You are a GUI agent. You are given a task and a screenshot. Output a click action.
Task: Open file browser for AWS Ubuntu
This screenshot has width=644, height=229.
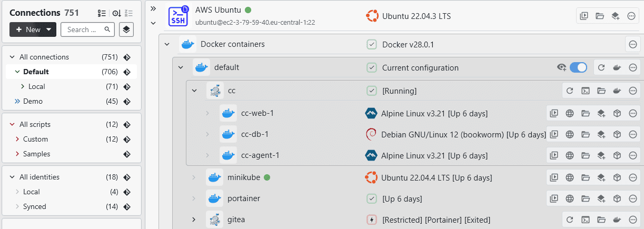click(x=600, y=16)
